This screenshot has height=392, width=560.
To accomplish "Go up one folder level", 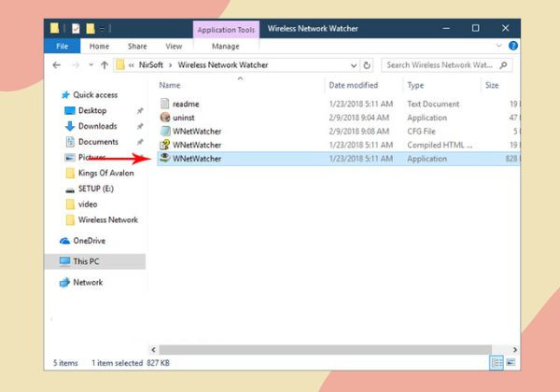I will [x=105, y=65].
